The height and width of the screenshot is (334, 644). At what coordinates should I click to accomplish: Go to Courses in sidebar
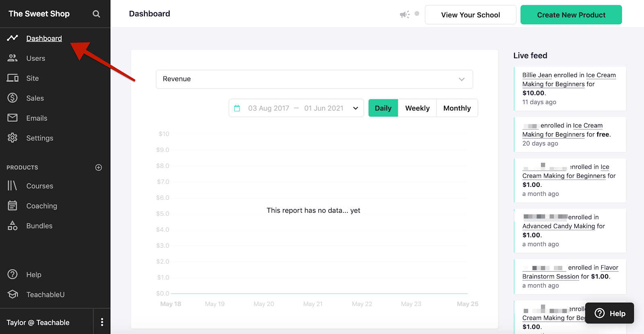(39, 186)
